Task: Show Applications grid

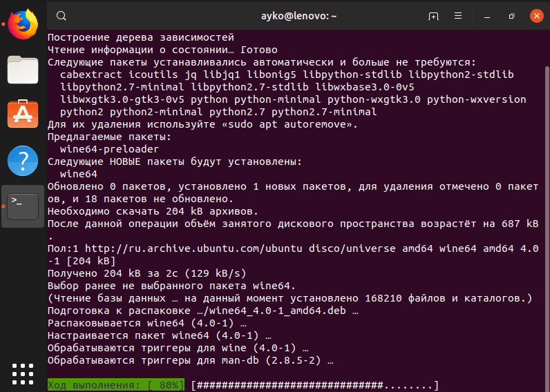Action: 23,374
